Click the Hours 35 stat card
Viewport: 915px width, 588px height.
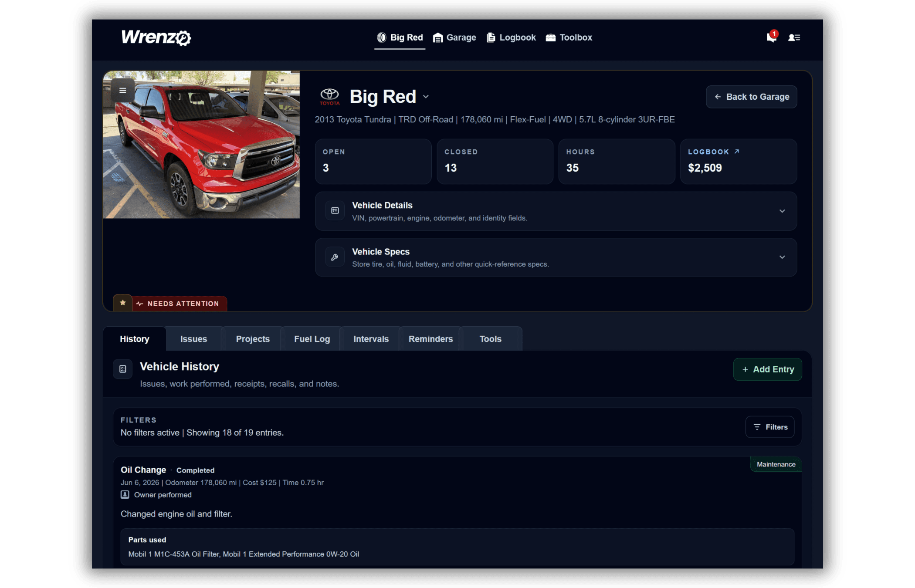click(x=617, y=161)
